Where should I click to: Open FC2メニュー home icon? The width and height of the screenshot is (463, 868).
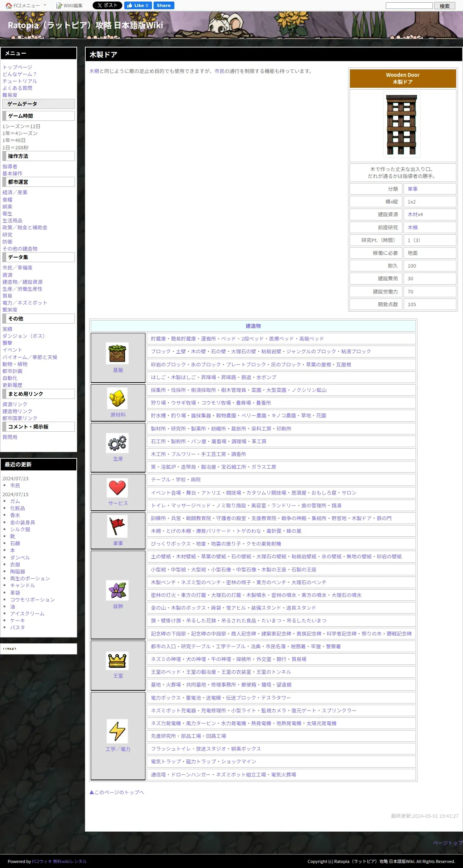click(x=8, y=5)
